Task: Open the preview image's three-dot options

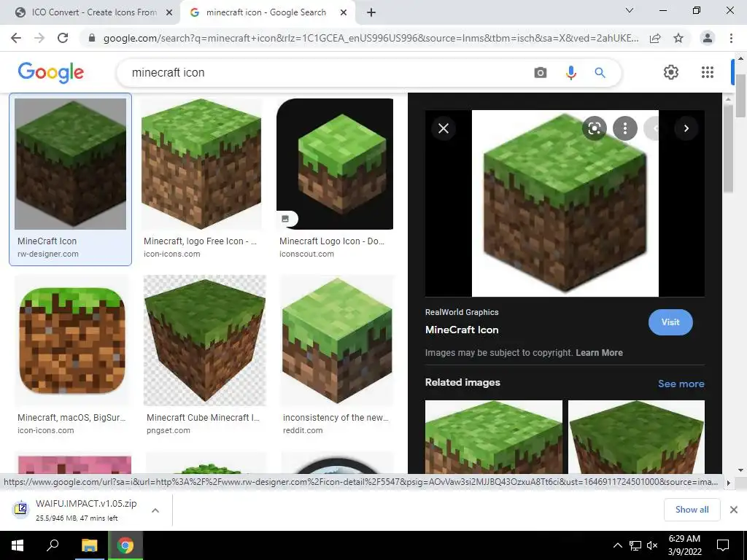Action: 625,128
